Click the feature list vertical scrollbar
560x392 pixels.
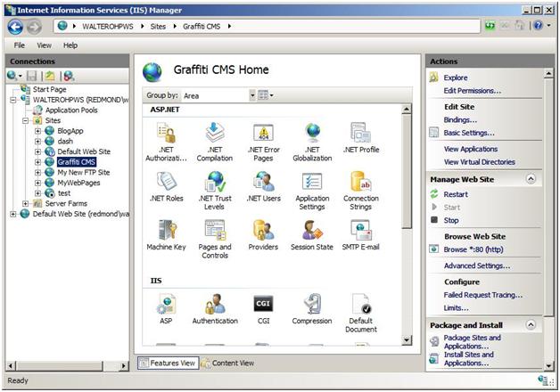pyautogui.click(x=407, y=171)
